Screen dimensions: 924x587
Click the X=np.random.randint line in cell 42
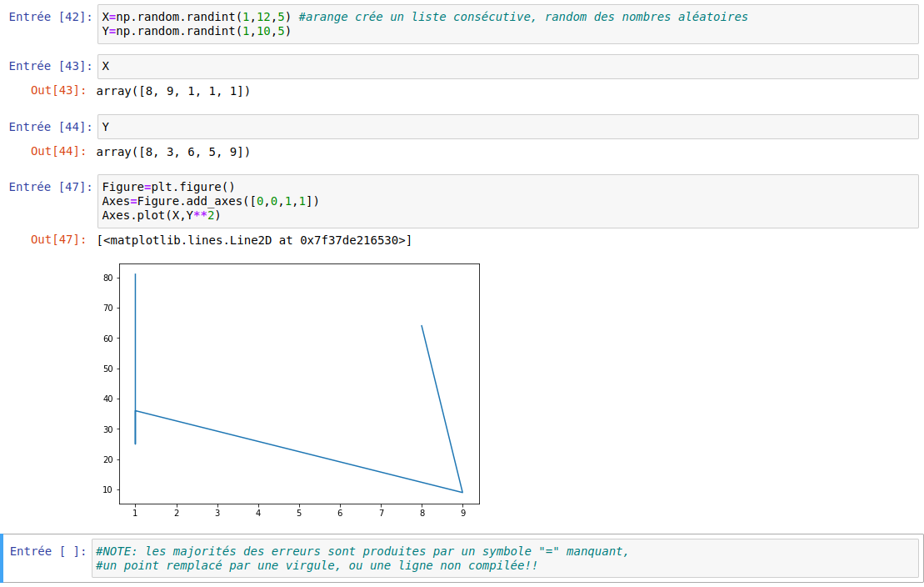tap(197, 17)
